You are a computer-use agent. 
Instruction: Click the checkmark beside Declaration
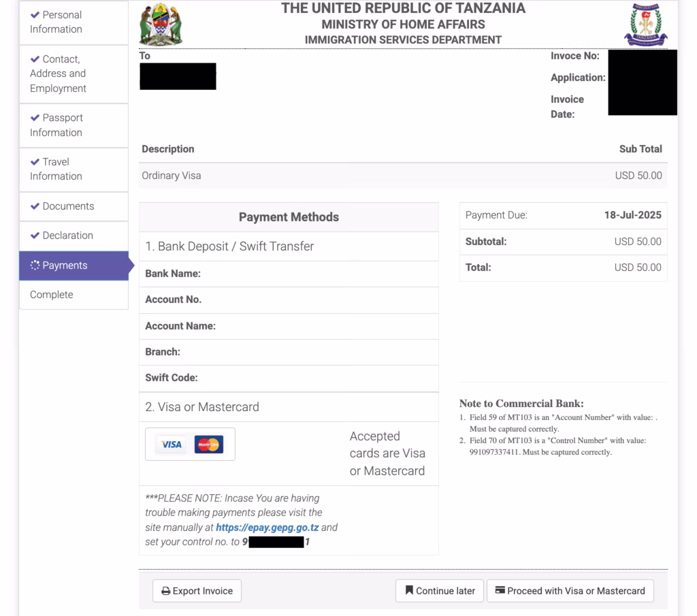[x=35, y=236]
